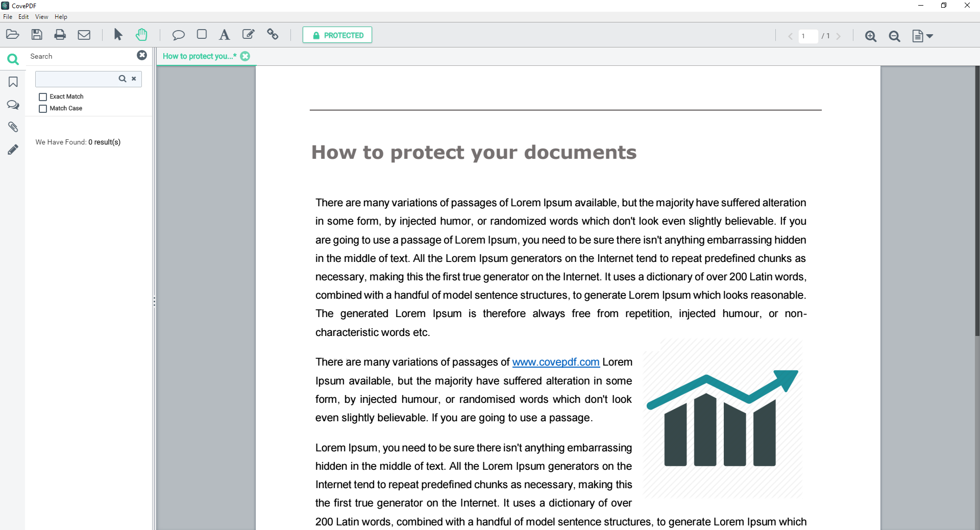Image resolution: width=980 pixels, height=530 pixels.
Task: Run search with the magnifier button
Action: [x=122, y=79]
